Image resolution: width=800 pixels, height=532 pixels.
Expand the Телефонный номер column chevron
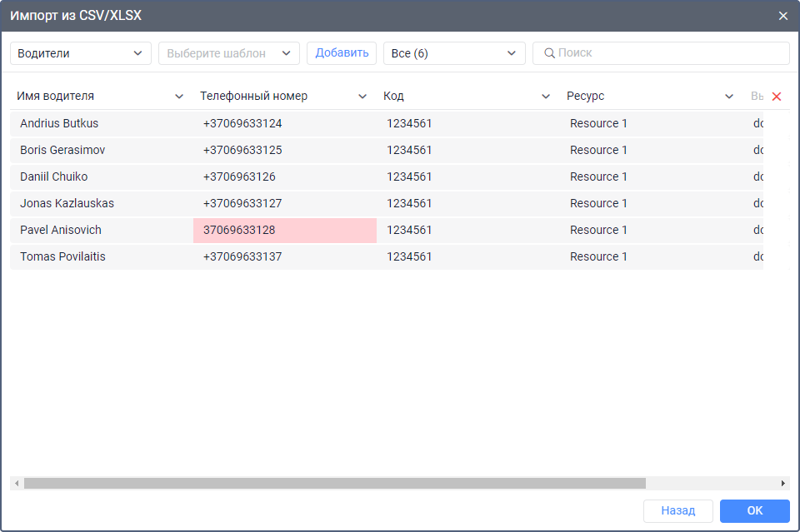(x=362, y=97)
